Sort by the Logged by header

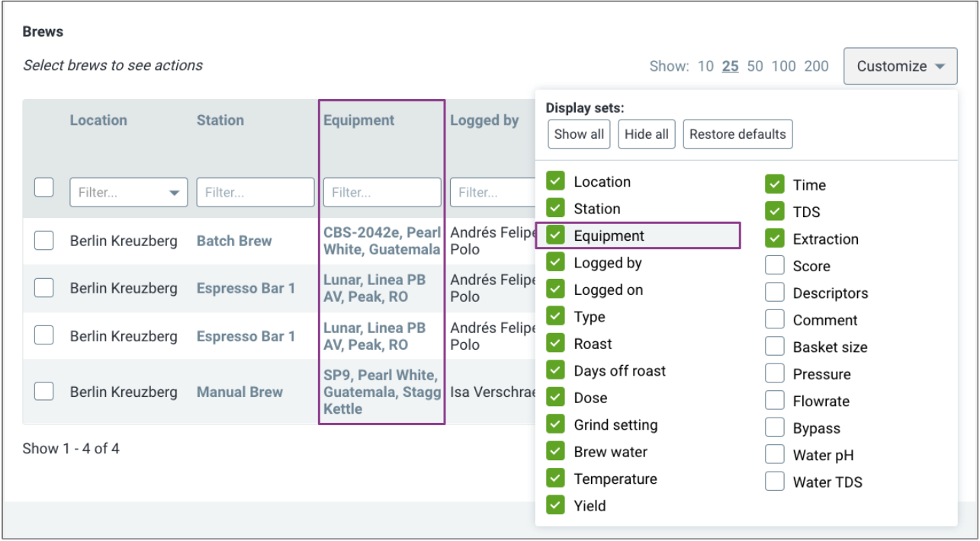coord(484,120)
